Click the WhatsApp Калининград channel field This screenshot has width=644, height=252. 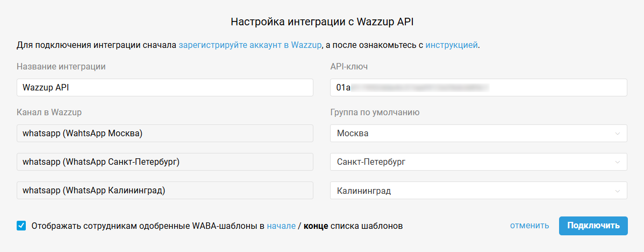tap(164, 190)
